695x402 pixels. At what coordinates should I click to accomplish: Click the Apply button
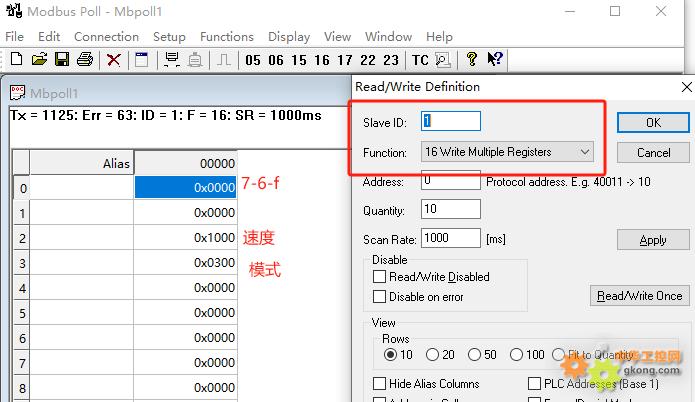coord(653,240)
